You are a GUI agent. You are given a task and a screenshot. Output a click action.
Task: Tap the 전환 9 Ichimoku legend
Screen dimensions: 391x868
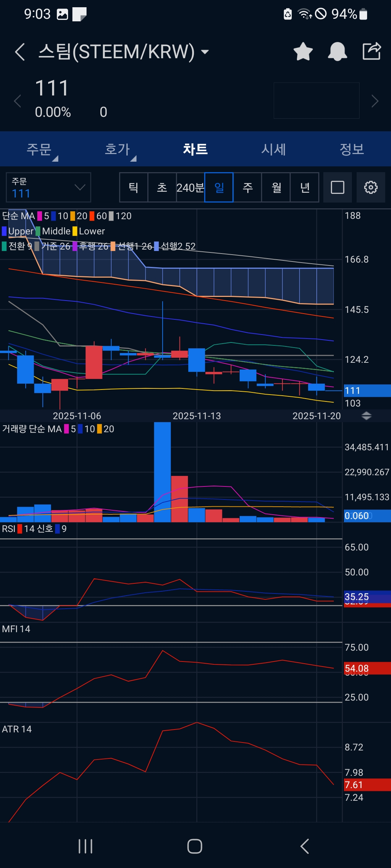[17, 246]
